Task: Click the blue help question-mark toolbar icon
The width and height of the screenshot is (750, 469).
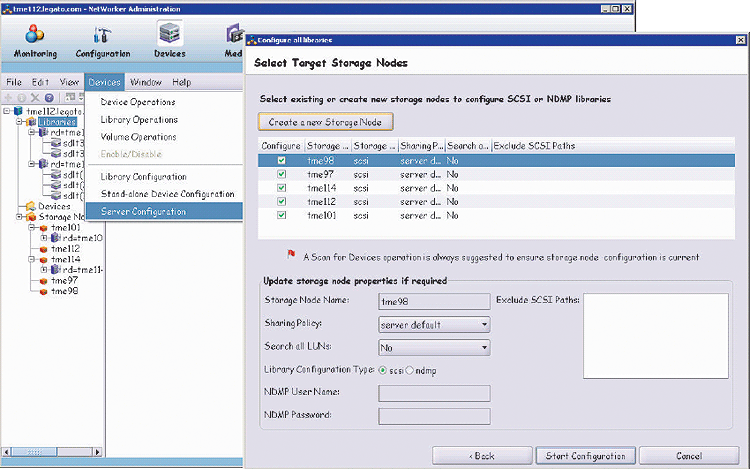Action: coord(49,98)
